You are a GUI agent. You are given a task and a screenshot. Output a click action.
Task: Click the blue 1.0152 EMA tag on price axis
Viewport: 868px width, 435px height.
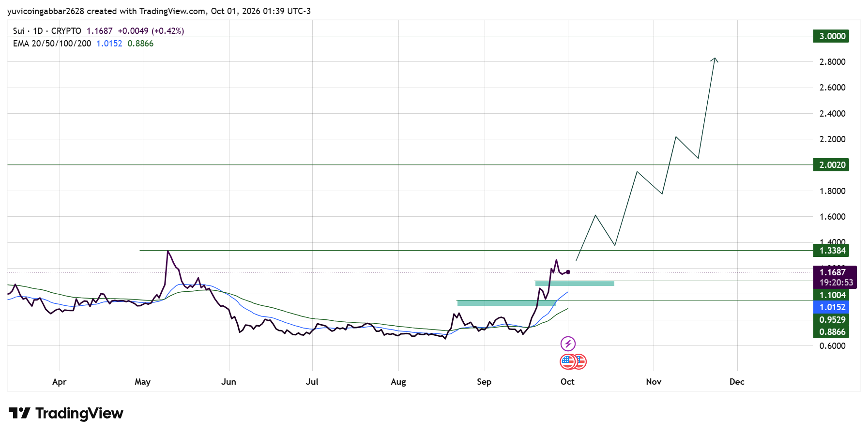click(832, 307)
